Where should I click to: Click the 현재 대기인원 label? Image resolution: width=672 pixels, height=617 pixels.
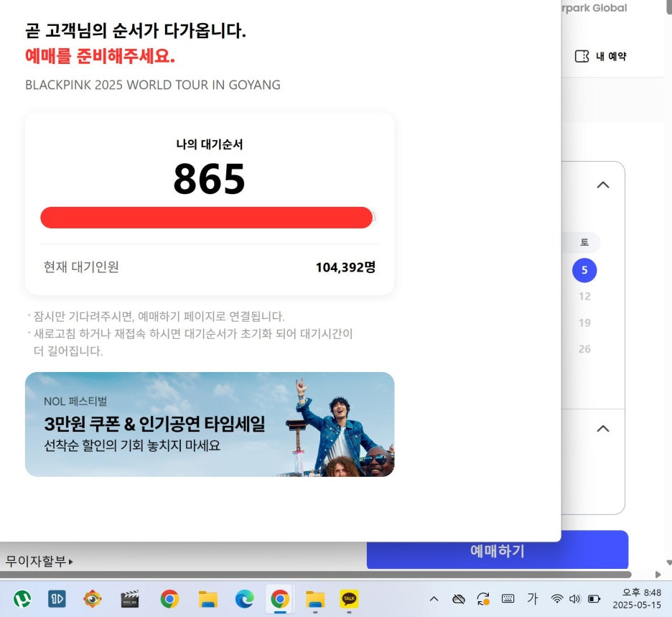pyautogui.click(x=81, y=266)
